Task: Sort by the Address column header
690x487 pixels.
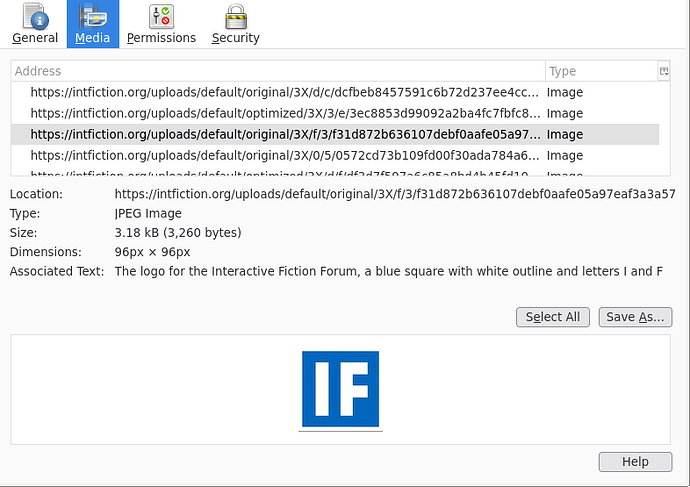Action: click(278, 71)
